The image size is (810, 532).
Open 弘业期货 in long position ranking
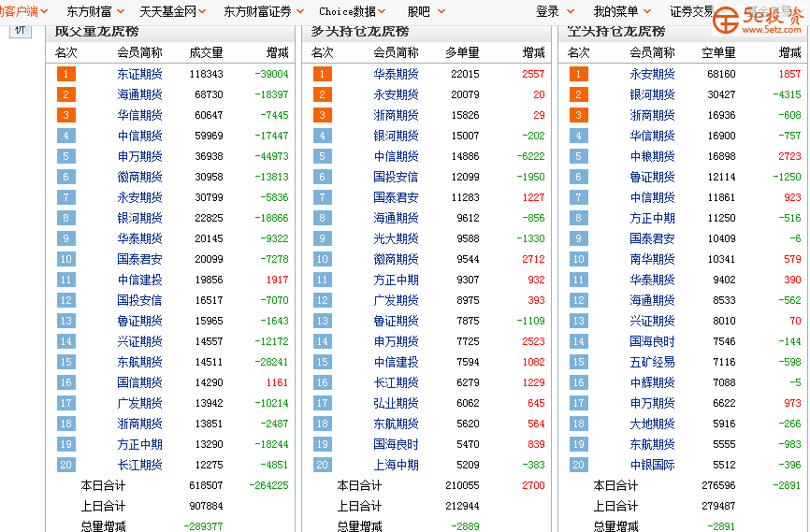coord(396,403)
